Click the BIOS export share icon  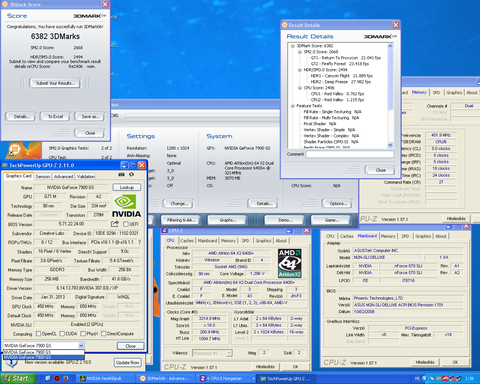[115, 224]
